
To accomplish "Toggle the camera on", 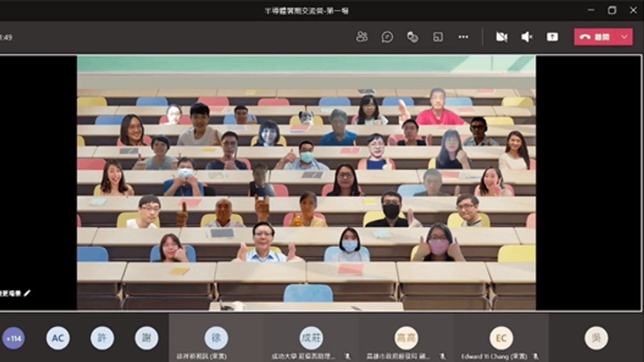I will (x=501, y=37).
